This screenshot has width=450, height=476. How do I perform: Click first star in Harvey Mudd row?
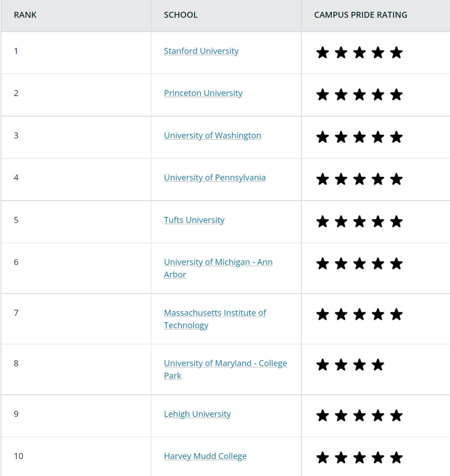click(322, 458)
